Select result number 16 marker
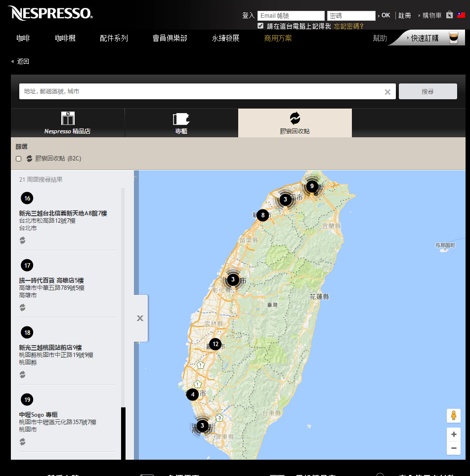470x476 pixels. [x=27, y=198]
